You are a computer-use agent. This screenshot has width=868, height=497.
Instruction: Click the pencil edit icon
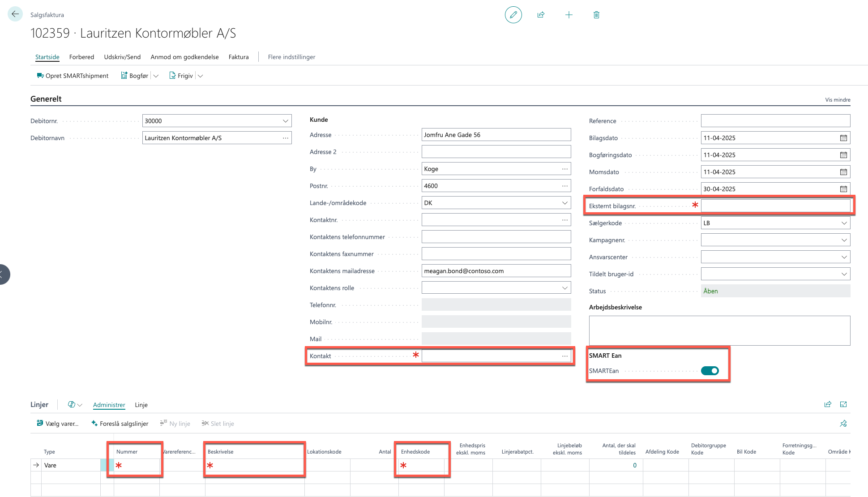513,15
